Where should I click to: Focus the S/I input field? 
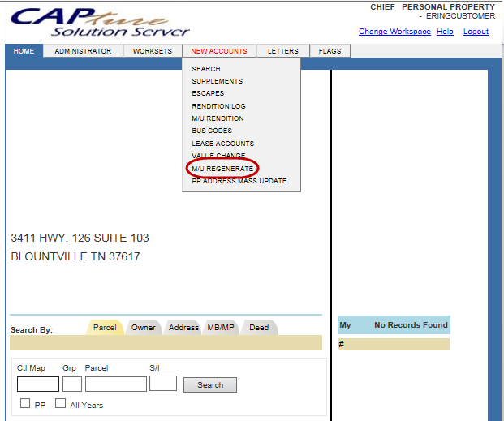pos(163,384)
